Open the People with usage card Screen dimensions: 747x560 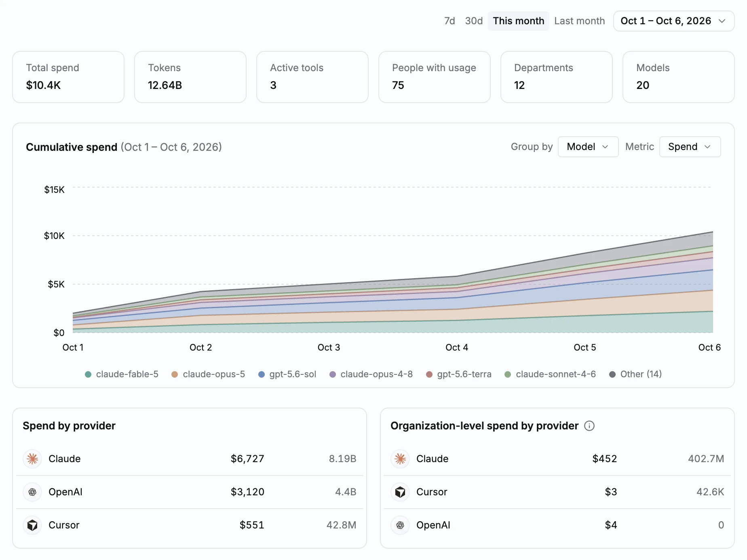click(x=435, y=77)
